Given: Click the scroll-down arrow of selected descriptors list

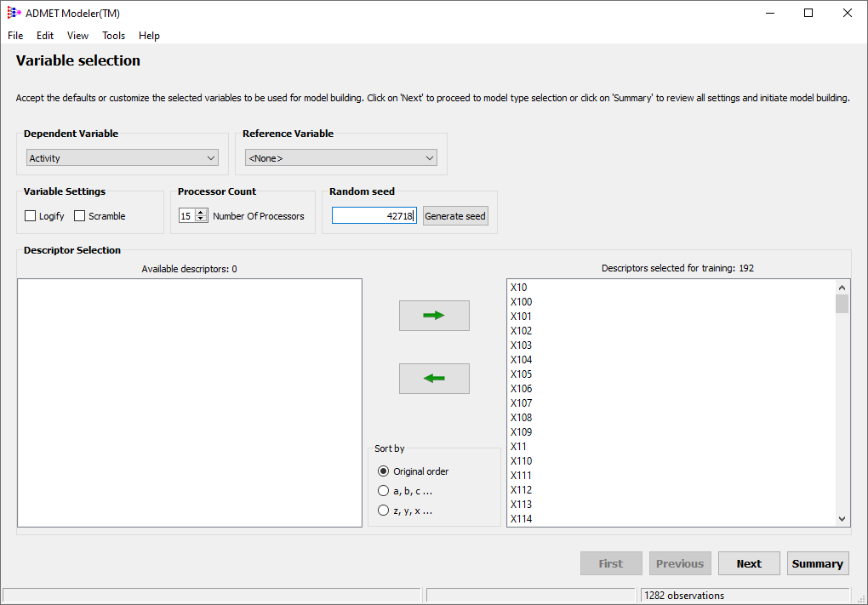Looking at the screenshot, I should pos(842,519).
